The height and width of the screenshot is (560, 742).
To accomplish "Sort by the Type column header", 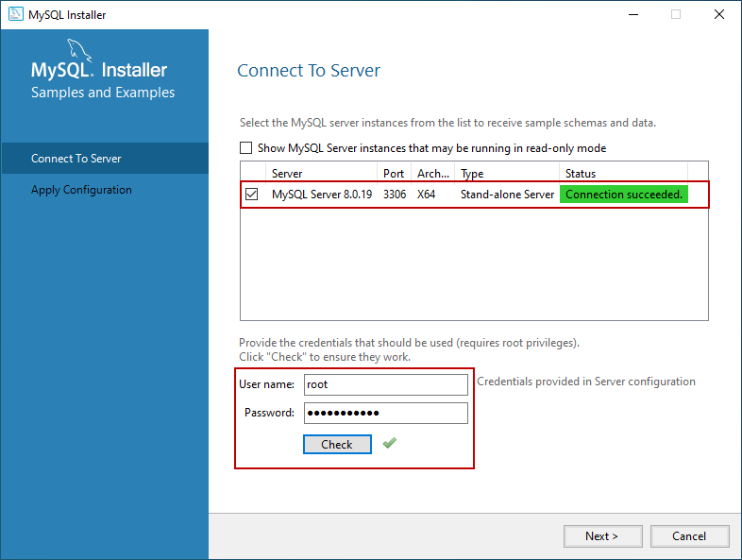I will pos(507,174).
